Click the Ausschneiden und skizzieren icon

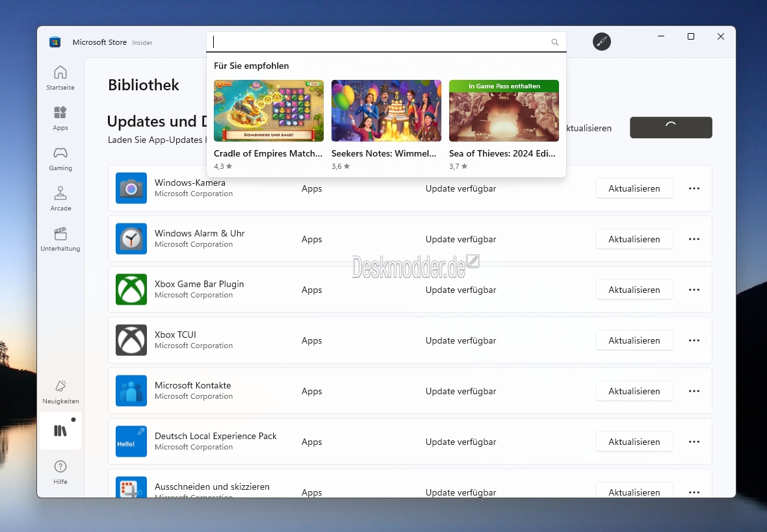point(131,487)
